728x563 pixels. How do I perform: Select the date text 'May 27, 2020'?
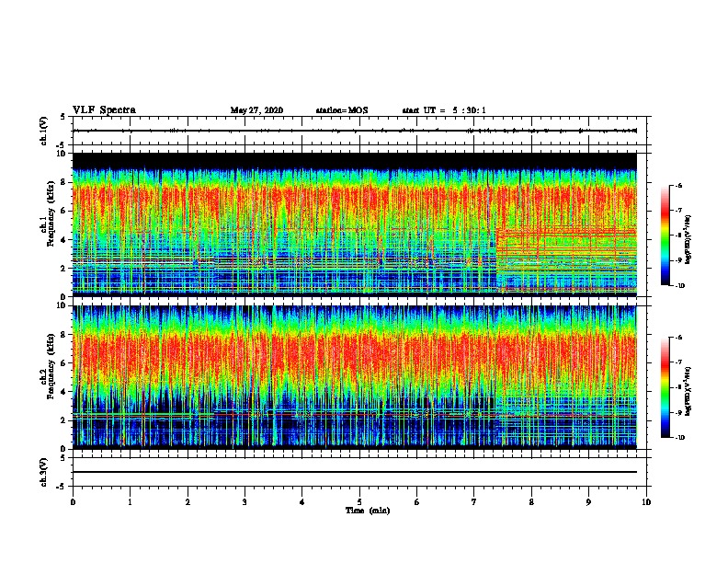[x=256, y=110]
